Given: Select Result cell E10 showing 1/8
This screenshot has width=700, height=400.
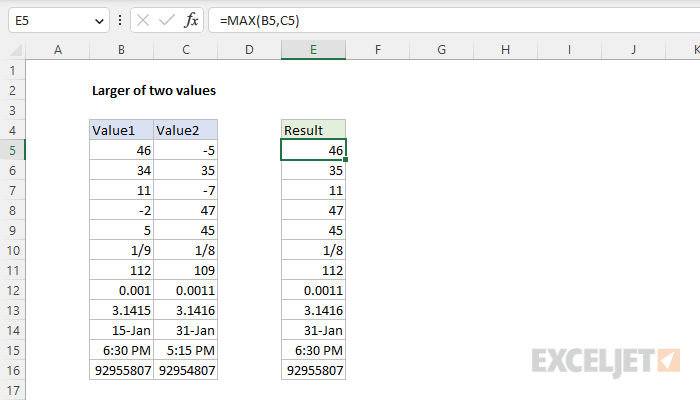Looking at the screenshot, I should pos(313,250).
